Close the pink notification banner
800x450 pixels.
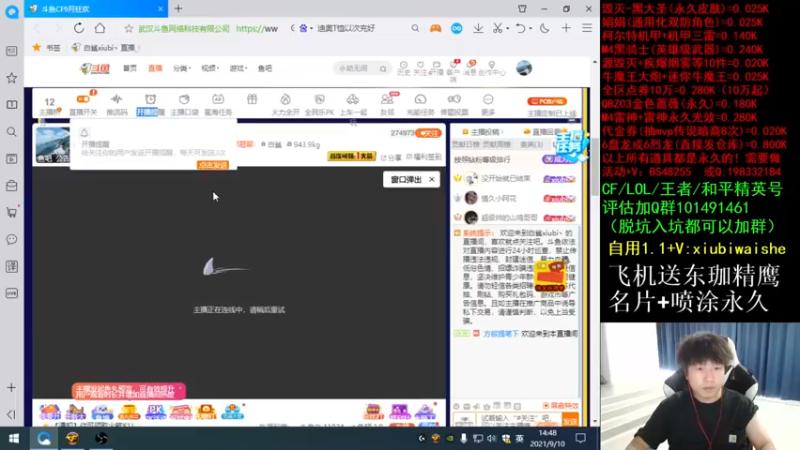180,388
